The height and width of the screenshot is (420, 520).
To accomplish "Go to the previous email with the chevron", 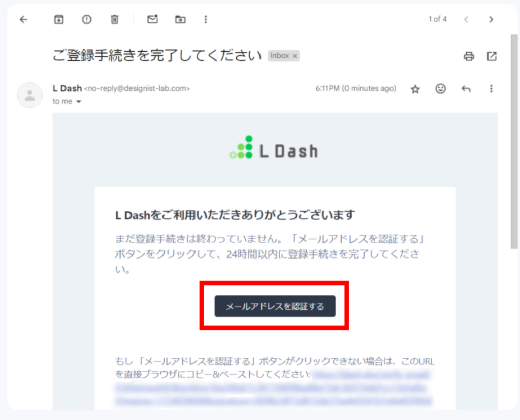I will point(466,20).
